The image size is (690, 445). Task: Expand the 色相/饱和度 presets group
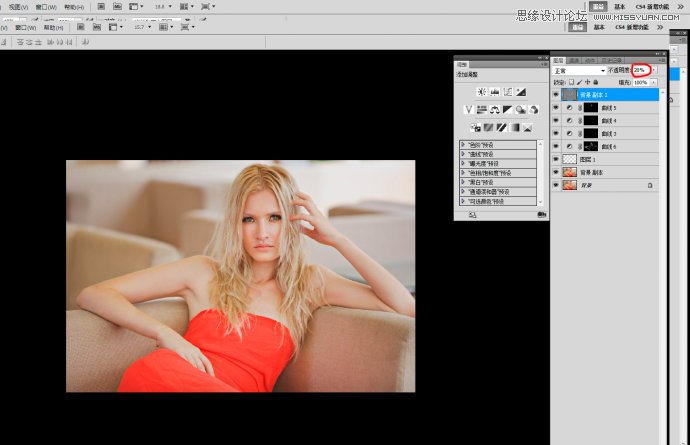point(463,173)
